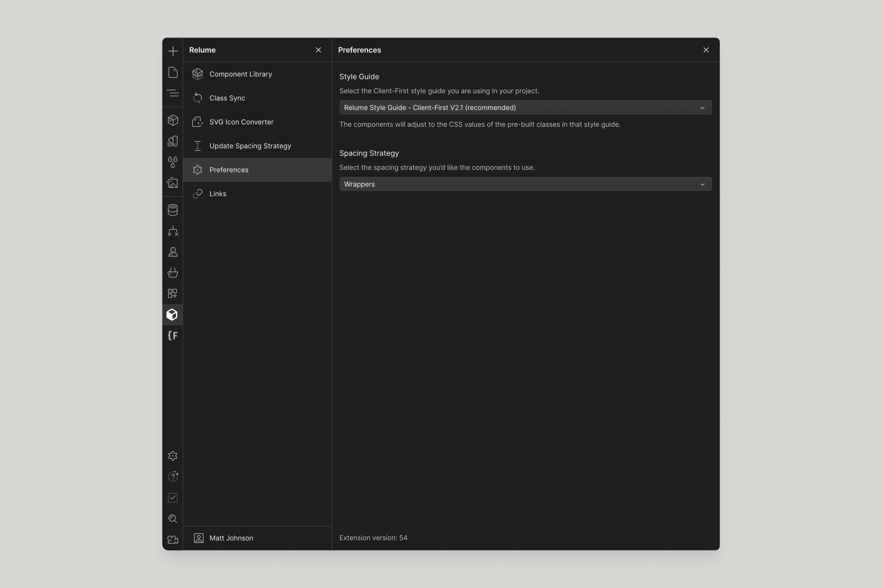Screen dimensions: 882x588
Task: Select Preferences menu item
Action: (257, 170)
